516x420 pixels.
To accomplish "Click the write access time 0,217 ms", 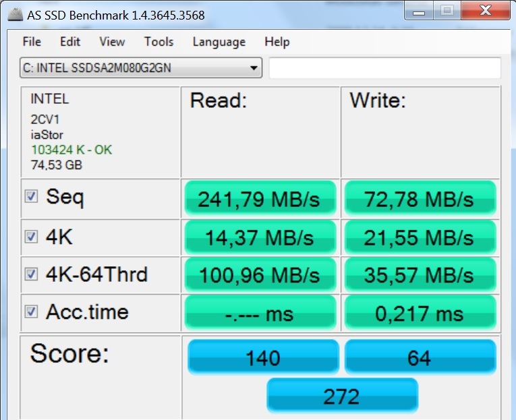I will coord(420,313).
